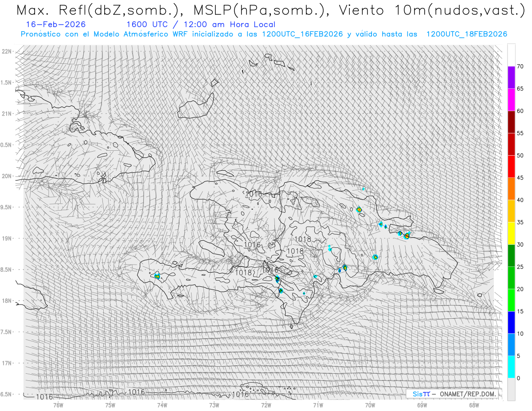532x411 pixels.
Task: Select the colorbar value 55
Action: pos(520,133)
